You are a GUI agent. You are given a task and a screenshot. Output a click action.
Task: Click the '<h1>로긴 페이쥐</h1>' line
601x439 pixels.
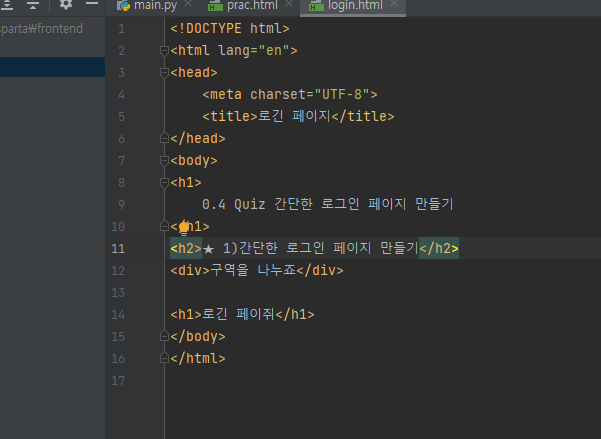242,315
